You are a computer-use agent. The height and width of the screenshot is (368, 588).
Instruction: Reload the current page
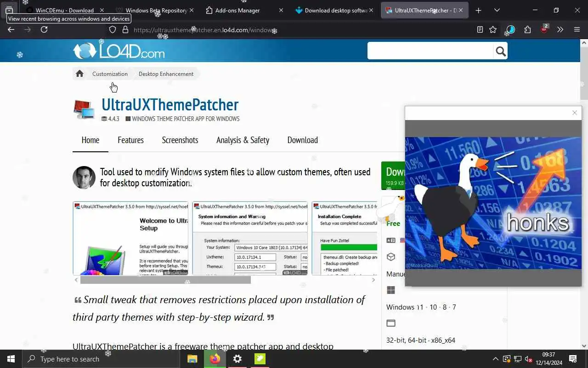pyautogui.click(x=44, y=29)
